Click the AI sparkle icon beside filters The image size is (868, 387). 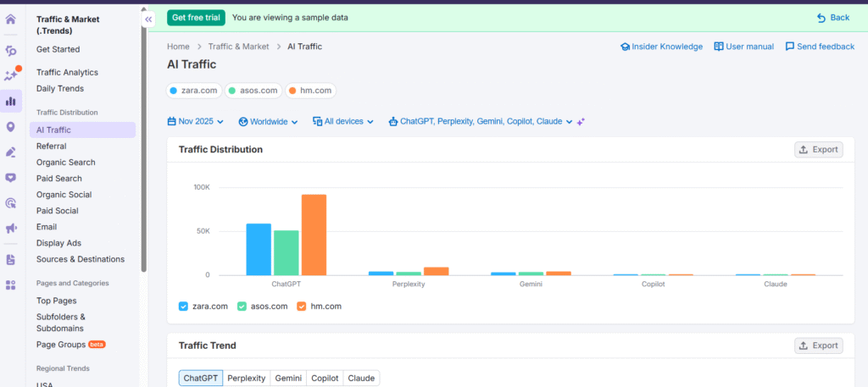[x=581, y=122]
